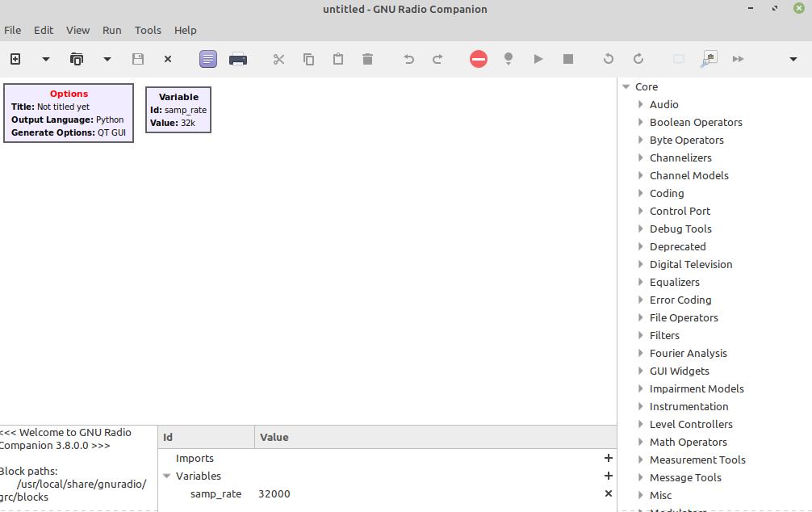812x512 pixels.
Task: Select Instrumentation category row
Action: click(x=714, y=406)
